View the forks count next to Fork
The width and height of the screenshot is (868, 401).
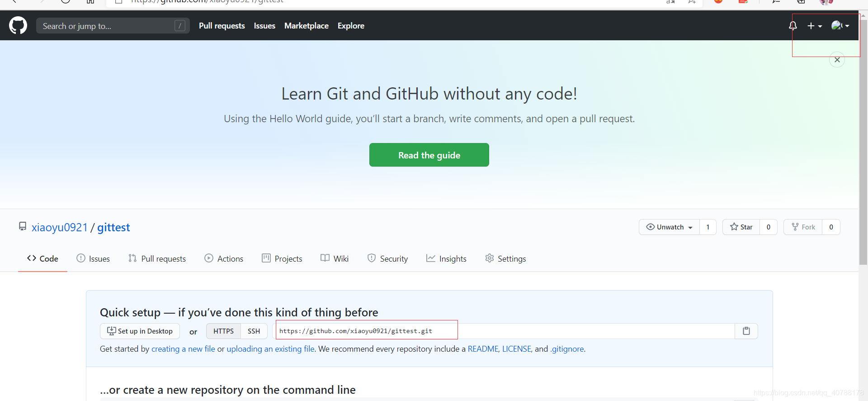click(x=831, y=227)
